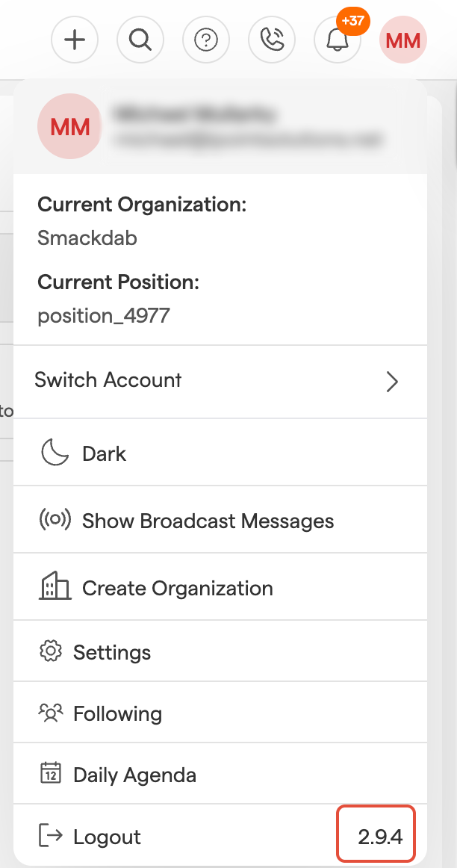Open the Following menu item

117,713
